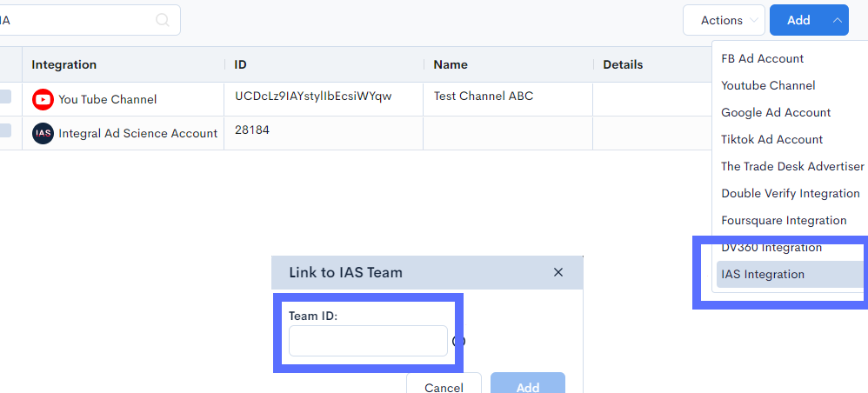Click the info icon beside Team ID field
Viewport: 868px width, 393px height.
tap(458, 341)
